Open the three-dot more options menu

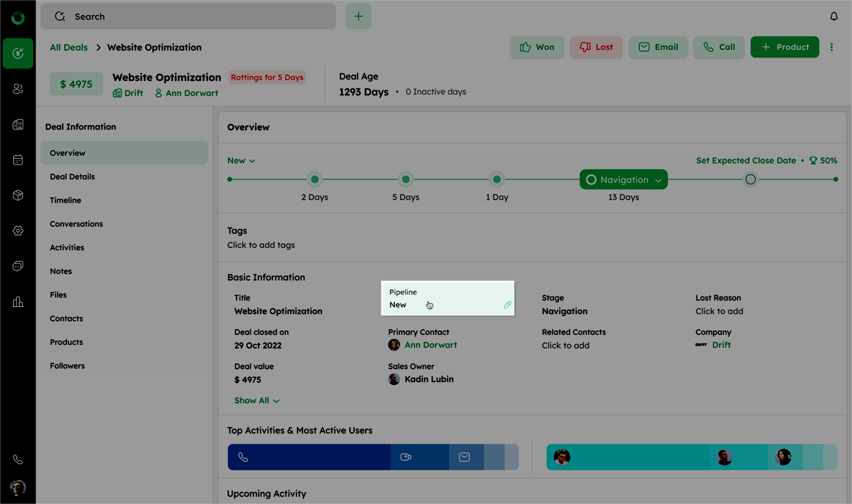coord(831,47)
